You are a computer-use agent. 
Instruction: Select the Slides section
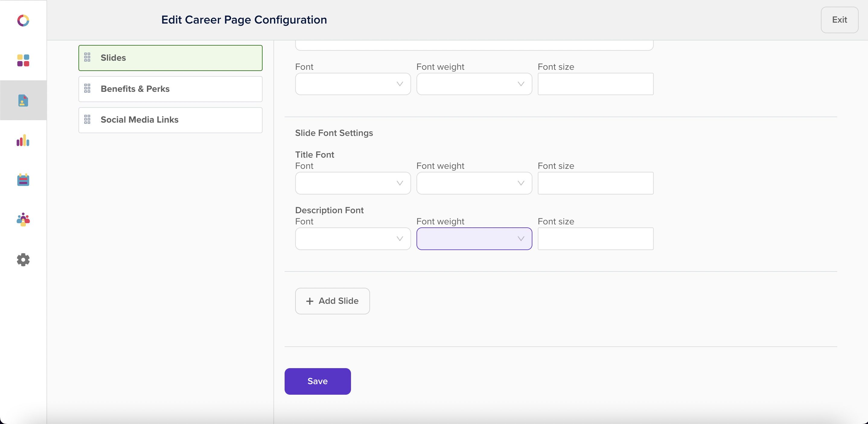click(171, 58)
